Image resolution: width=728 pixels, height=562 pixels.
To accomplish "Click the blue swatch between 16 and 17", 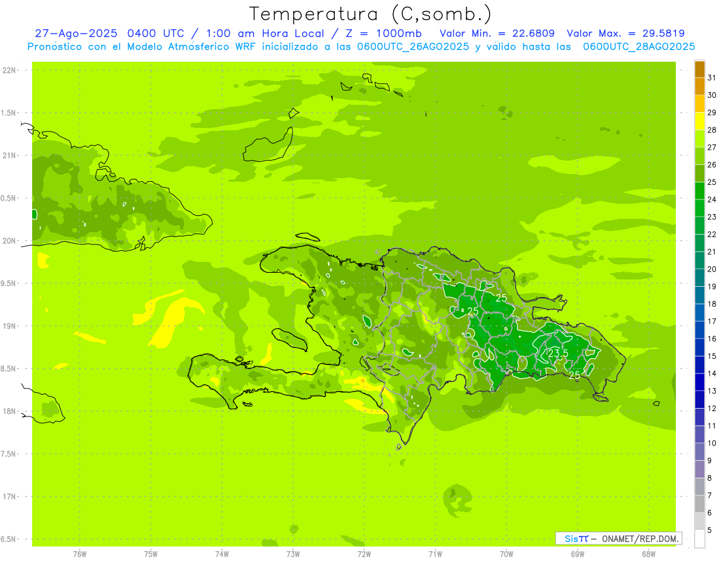I will [699, 330].
